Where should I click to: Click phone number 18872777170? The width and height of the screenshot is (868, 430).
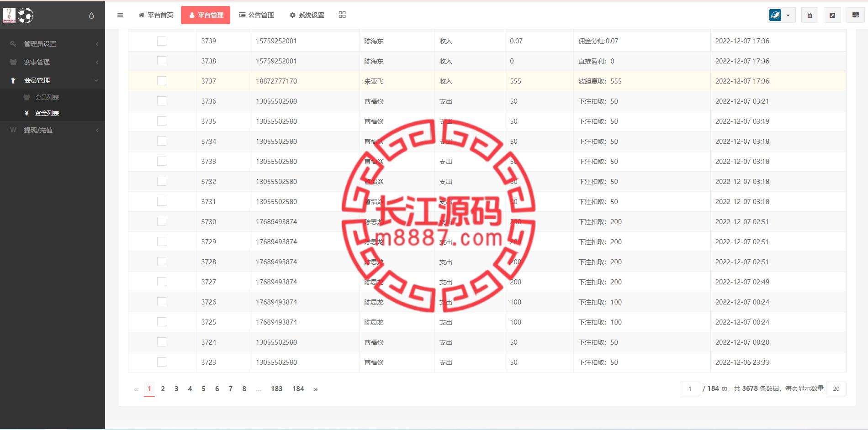pyautogui.click(x=276, y=81)
